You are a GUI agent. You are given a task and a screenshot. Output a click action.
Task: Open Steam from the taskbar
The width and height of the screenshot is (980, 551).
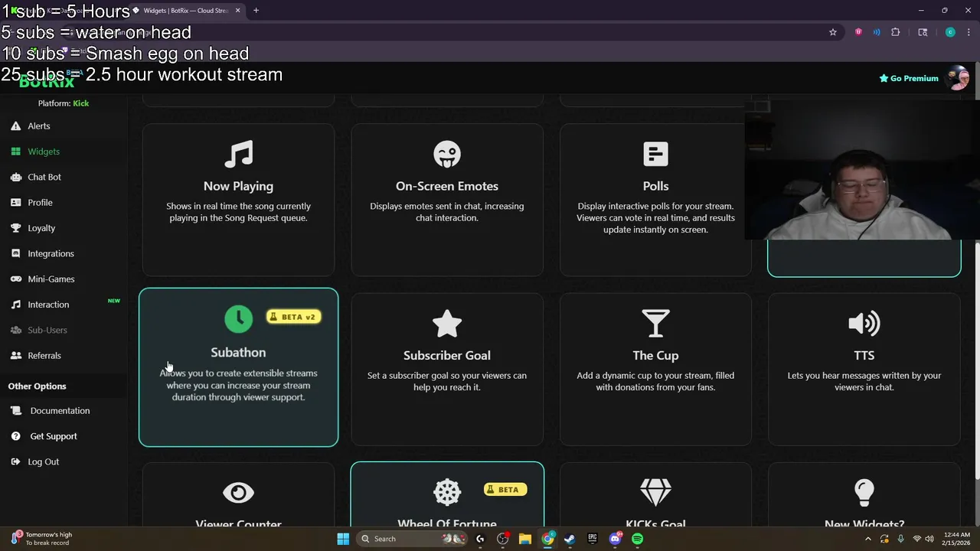click(570, 539)
